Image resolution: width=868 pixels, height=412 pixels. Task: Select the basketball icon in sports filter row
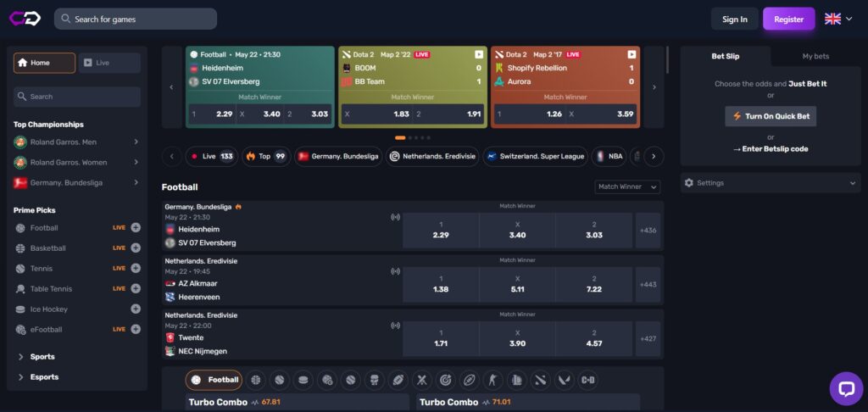point(256,381)
